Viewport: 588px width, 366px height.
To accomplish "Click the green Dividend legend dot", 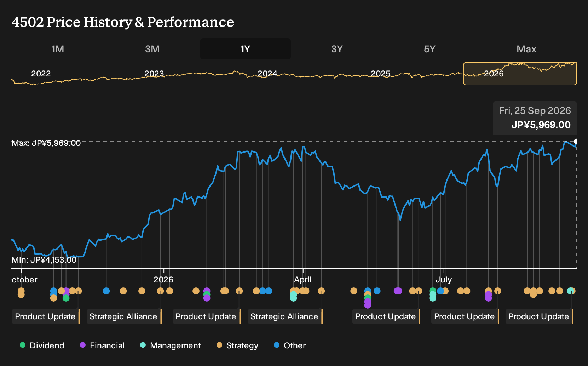I will [23, 345].
